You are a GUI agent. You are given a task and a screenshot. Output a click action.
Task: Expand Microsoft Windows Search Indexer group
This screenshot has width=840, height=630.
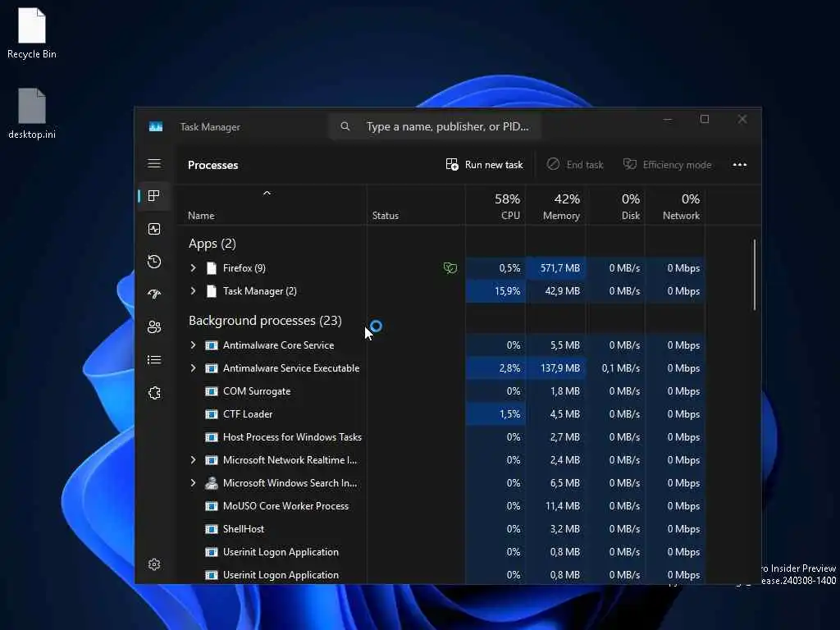pos(194,482)
